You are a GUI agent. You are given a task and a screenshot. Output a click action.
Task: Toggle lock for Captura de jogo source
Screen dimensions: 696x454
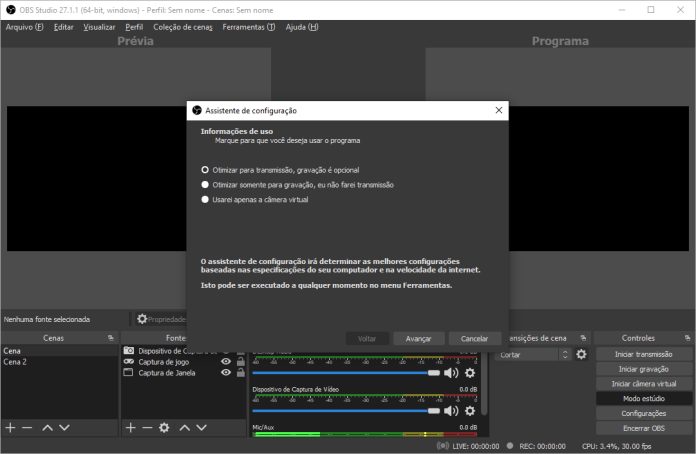241,361
